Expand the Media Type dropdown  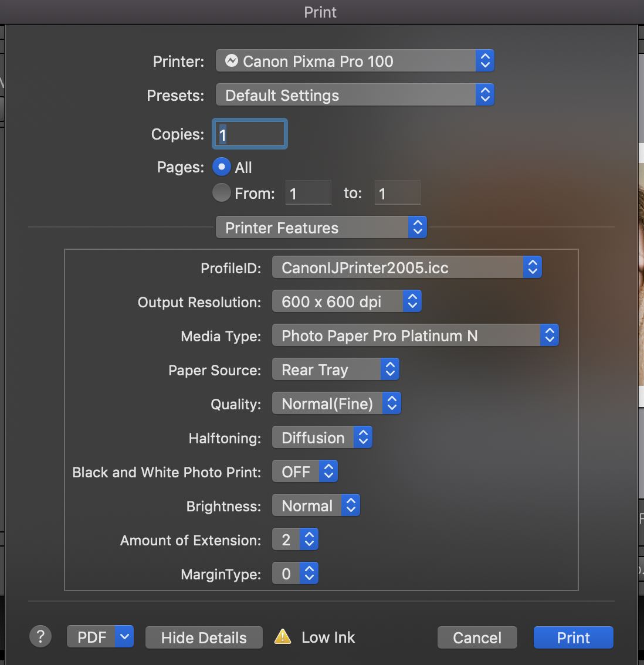415,335
